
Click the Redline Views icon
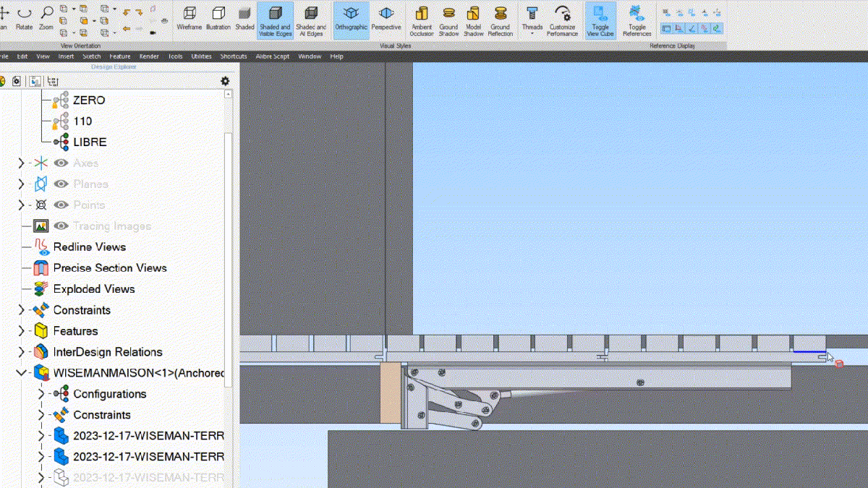click(x=41, y=247)
